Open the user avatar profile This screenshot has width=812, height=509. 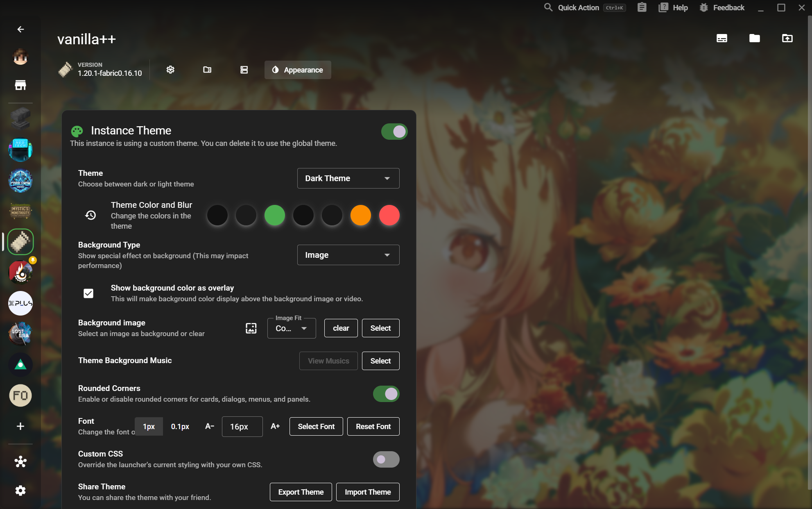[x=20, y=57]
